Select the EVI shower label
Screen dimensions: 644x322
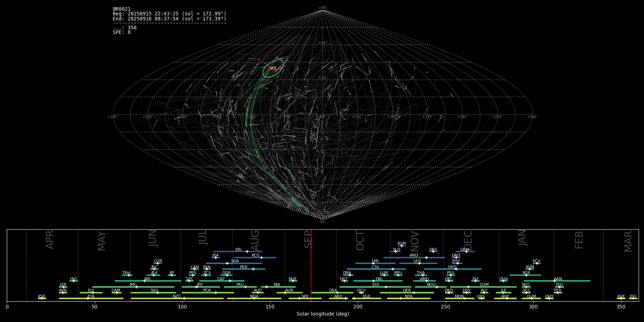click(633, 296)
